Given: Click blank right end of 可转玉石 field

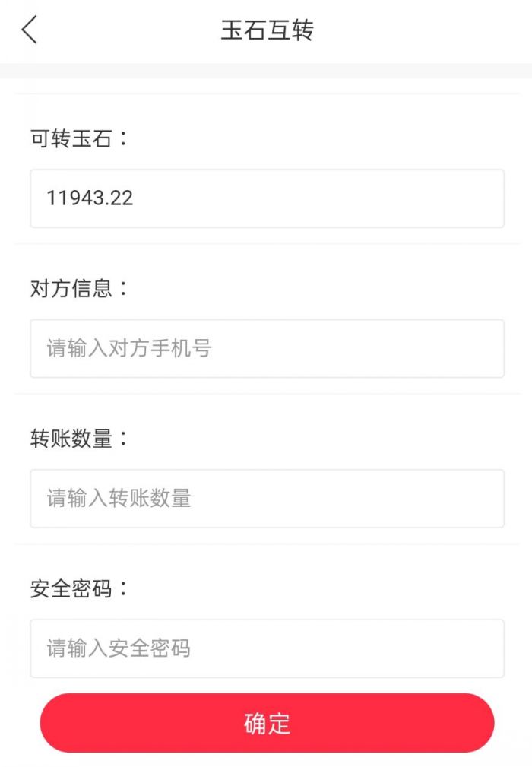Looking at the screenshot, I should [456, 198].
